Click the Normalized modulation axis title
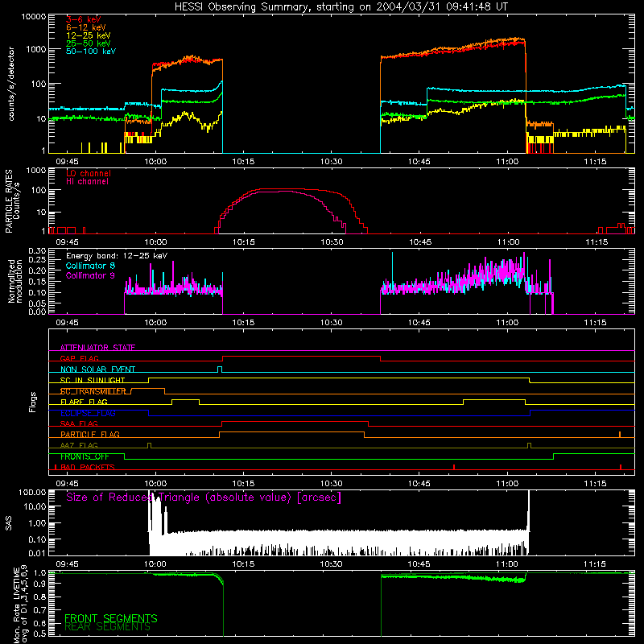644x644 pixels. 14,281
